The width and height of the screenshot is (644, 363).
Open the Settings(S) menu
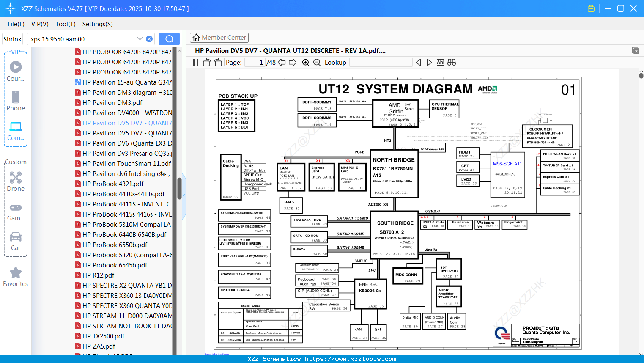98,24
